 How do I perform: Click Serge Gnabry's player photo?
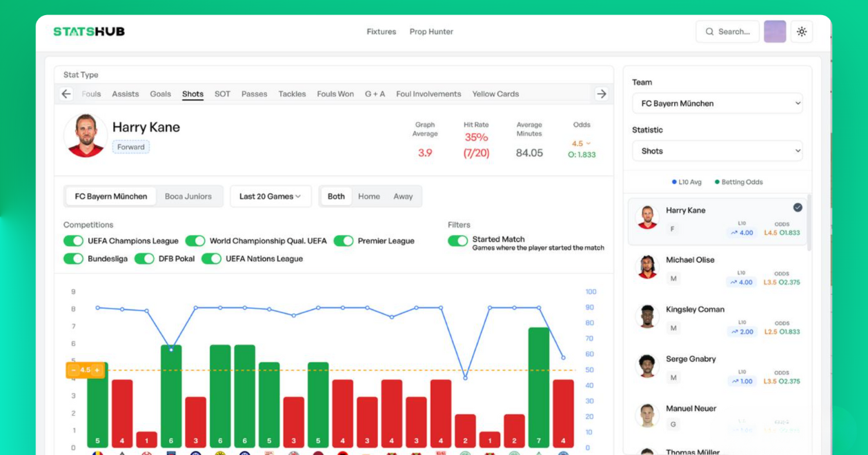[647, 366]
